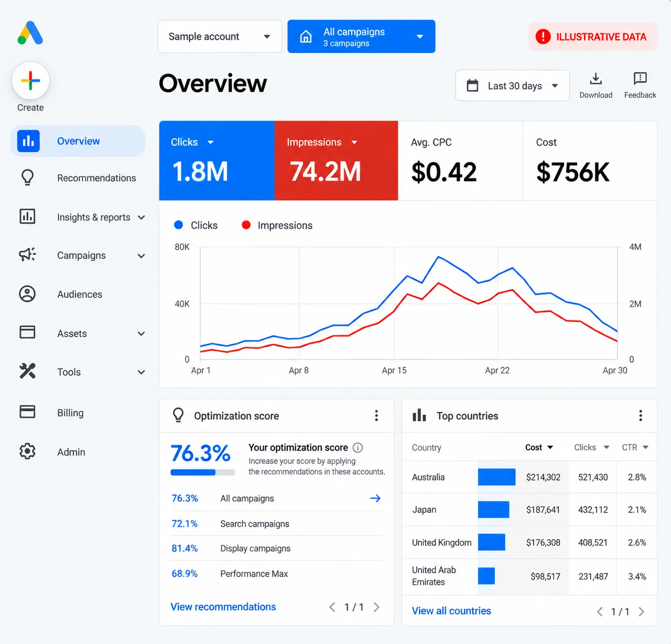The image size is (671, 644).
Task: Expand the Assets menu chevron
Action: [141, 334]
